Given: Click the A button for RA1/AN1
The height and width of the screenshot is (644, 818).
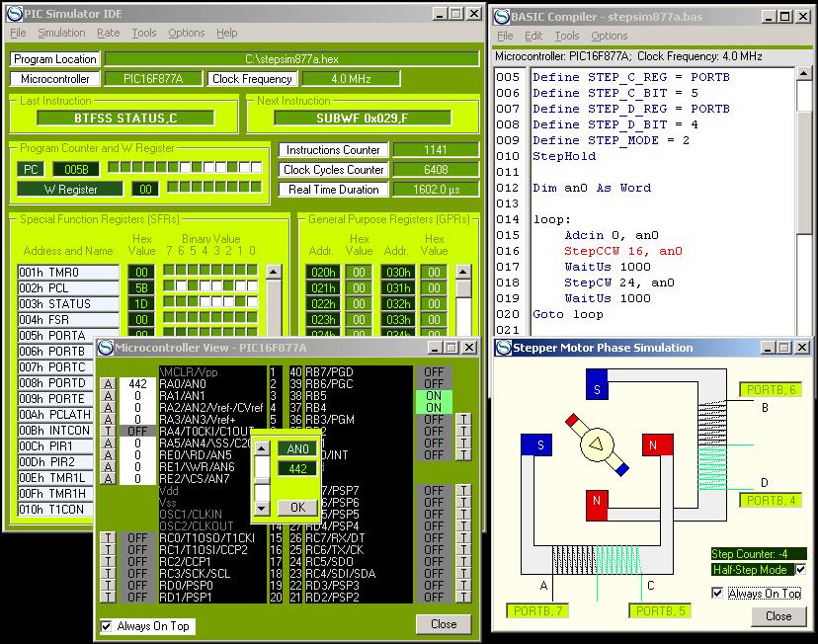Looking at the screenshot, I should [108, 396].
